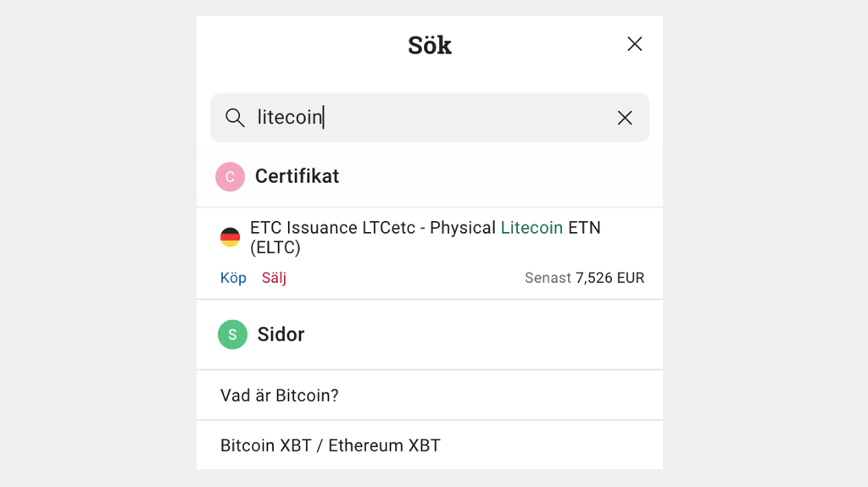Click the Senast label

548,278
